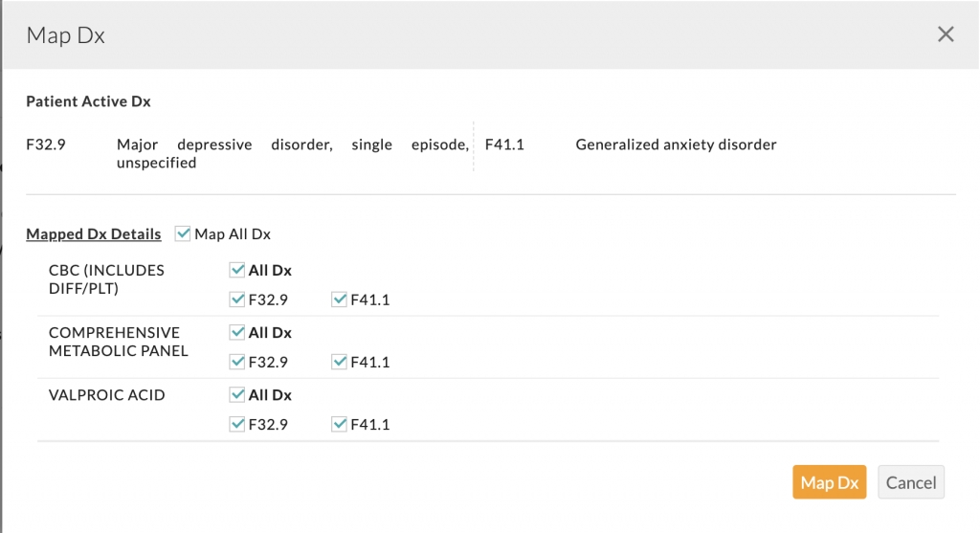Click the VALPROIC ACID test name
The width and height of the screenshot is (980, 533).
point(106,395)
